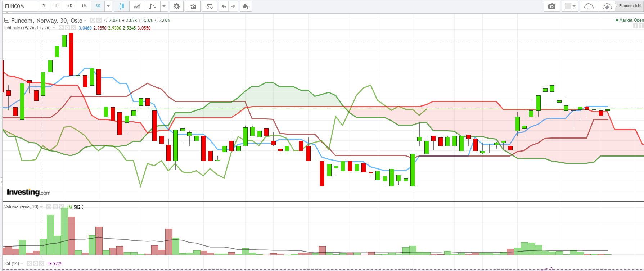This screenshot has width=644, height=271.
Task: Switch to the 1D timeframe
Action: [70, 6]
